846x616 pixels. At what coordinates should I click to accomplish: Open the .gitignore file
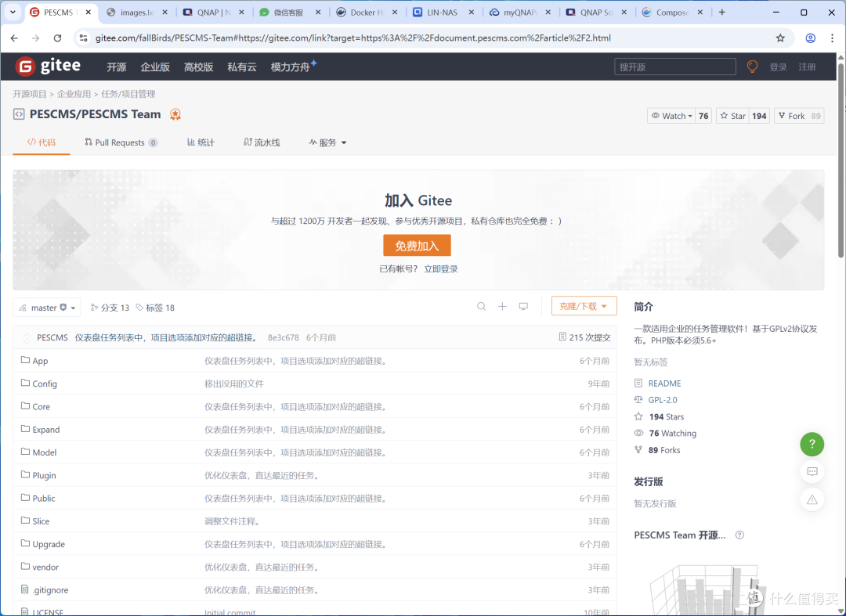click(x=50, y=590)
